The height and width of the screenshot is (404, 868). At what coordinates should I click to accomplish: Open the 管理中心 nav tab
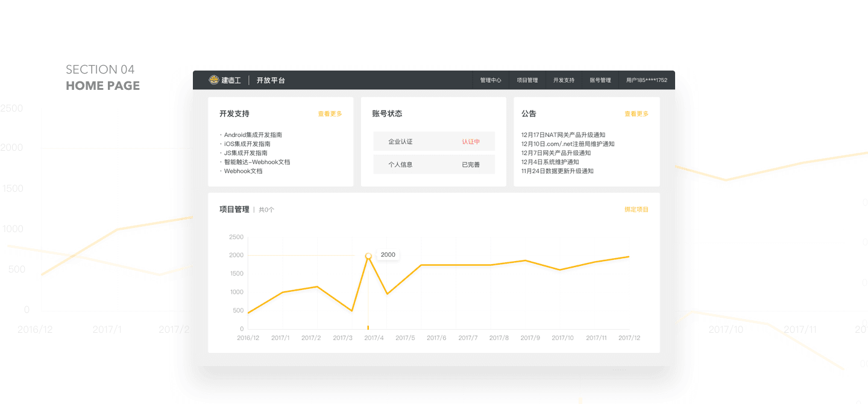click(491, 80)
